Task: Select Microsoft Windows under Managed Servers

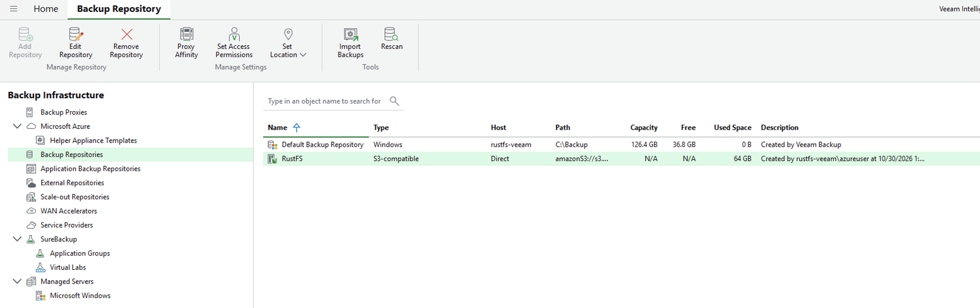Action: point(80,295)
